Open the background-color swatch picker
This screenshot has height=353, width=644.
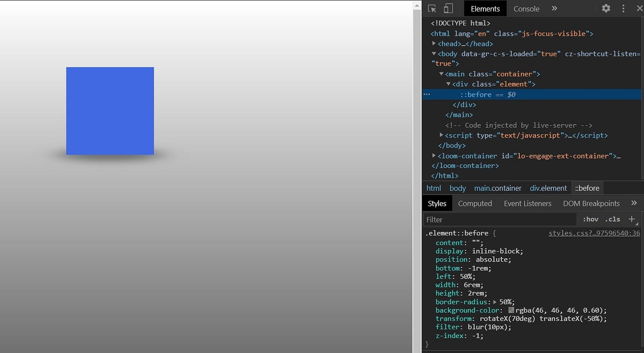511,310
